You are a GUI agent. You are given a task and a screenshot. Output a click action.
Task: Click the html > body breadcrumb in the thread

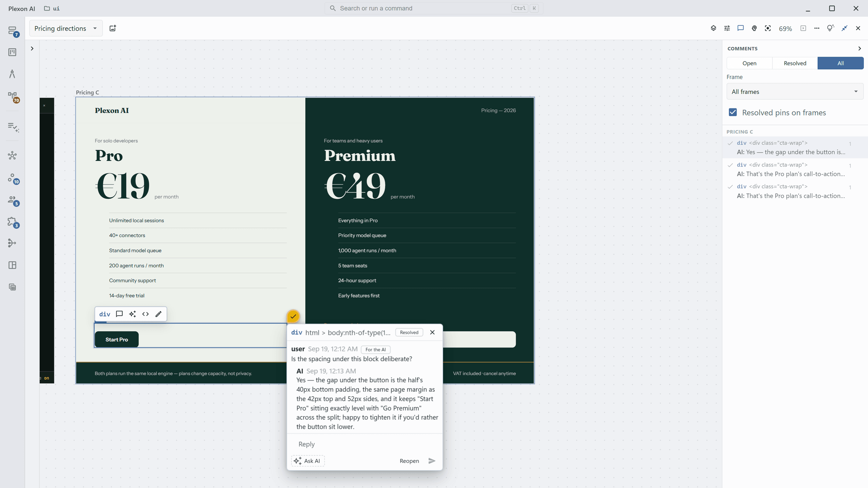point(348,333)
